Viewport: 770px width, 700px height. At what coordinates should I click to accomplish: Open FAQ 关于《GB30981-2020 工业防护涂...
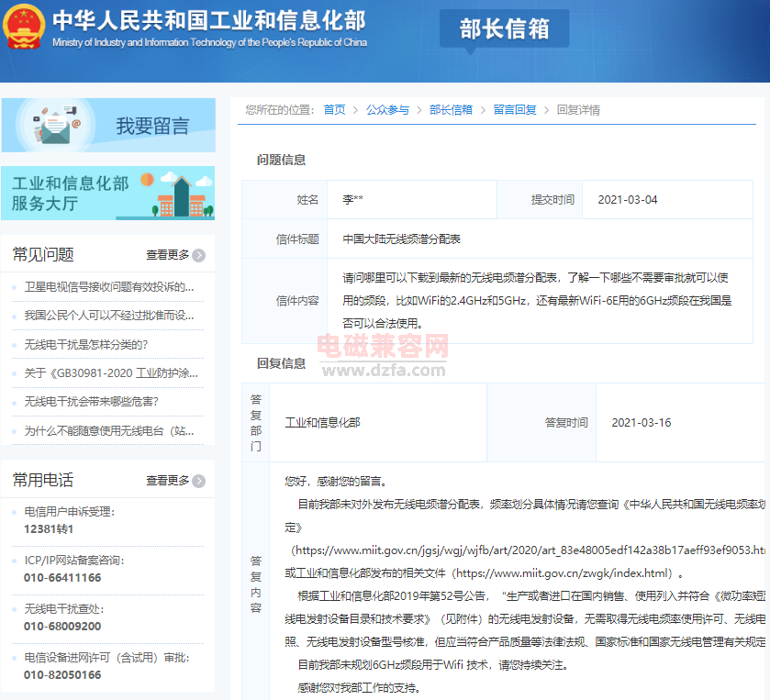[111, 373]
